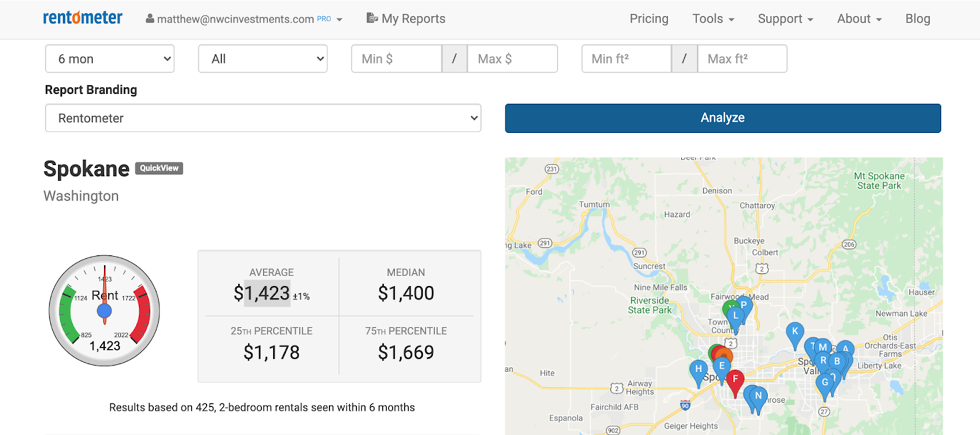The width and height of the screenshot is (980, 435).
Task: Open the account email dropdown menu
Action: pos(244,19)
